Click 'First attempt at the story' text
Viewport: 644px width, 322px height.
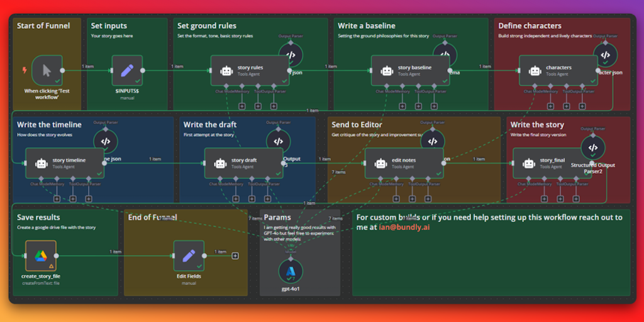[209, 135]
